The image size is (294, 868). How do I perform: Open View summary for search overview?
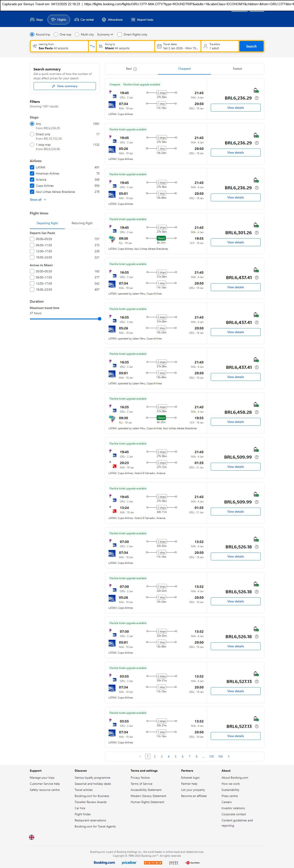[64, 86]
